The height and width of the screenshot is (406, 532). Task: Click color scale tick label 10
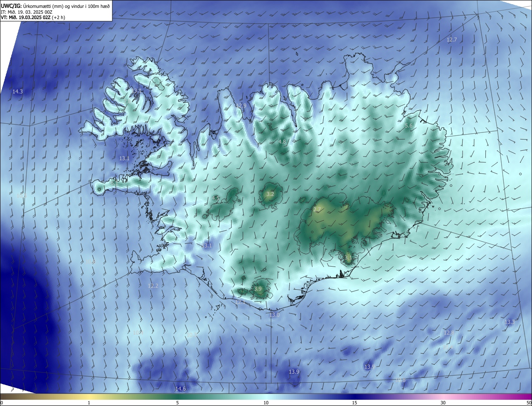pyautogui.click(x=266, y=403)
